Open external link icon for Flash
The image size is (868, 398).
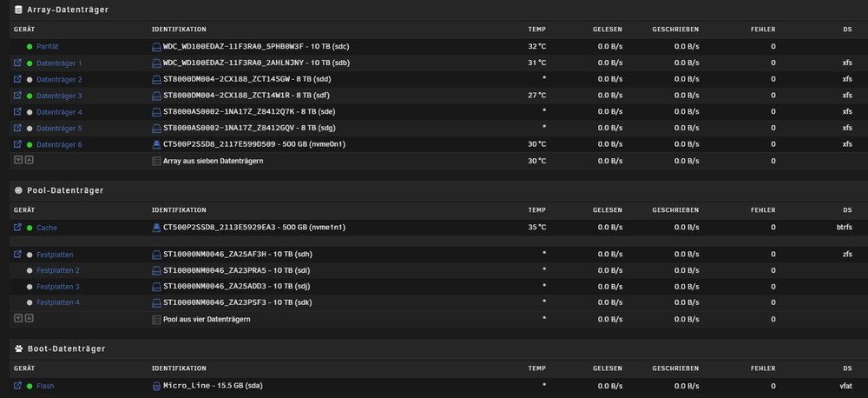[x=17, y=386]
